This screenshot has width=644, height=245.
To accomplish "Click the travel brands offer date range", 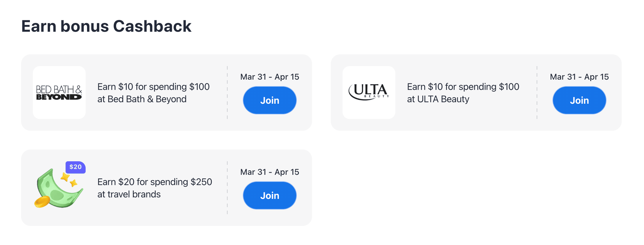I will click(x=270, y=172).
